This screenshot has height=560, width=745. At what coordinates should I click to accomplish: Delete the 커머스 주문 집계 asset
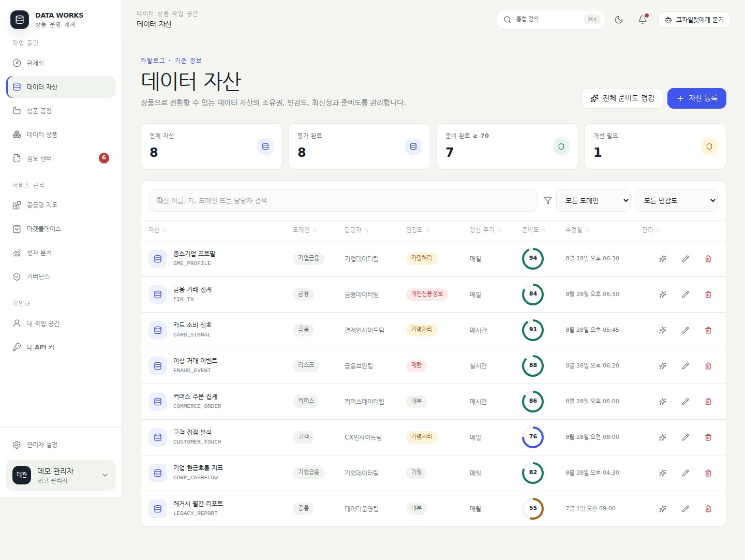(x=708, y=402)
